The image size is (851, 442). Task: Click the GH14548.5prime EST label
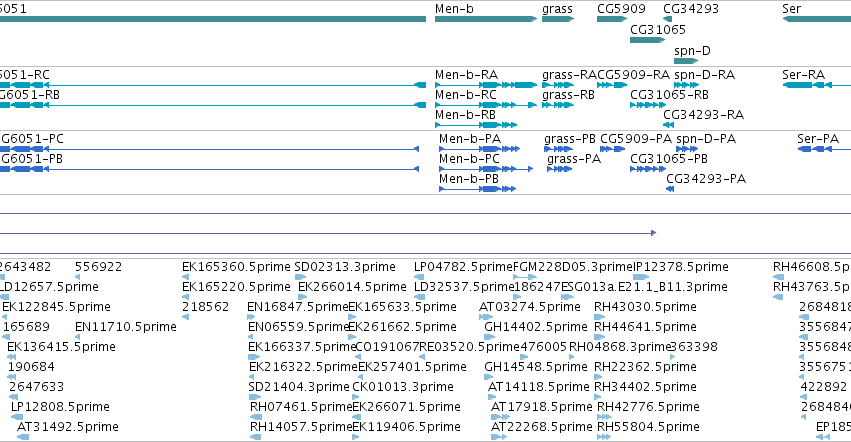coord(536,367)
